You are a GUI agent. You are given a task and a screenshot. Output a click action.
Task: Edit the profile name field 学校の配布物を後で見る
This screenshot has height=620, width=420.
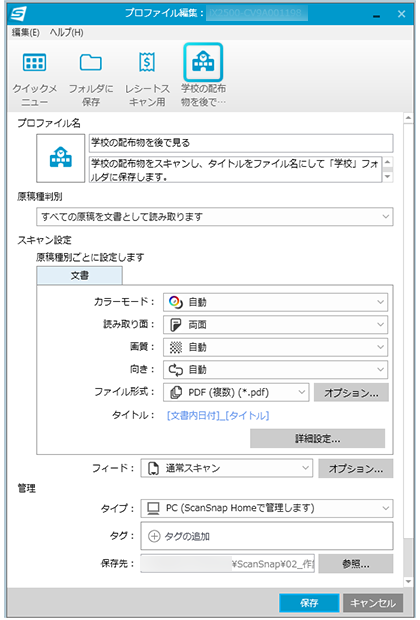click(241, 143)
